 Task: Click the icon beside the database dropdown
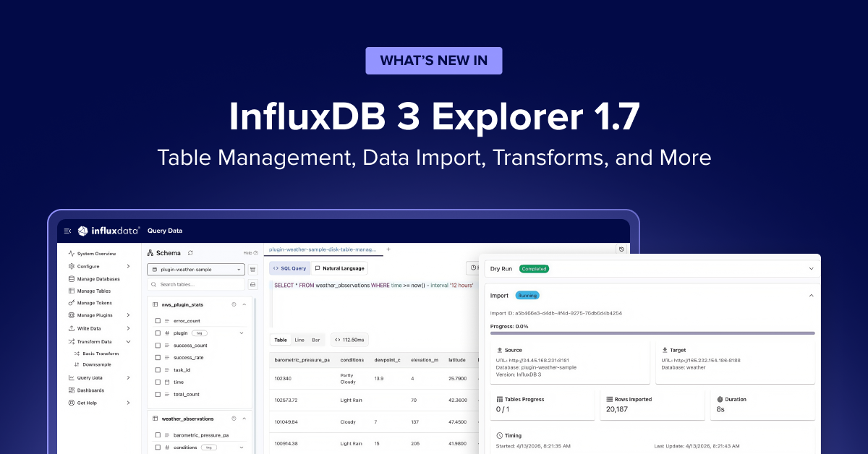[253, 269]
